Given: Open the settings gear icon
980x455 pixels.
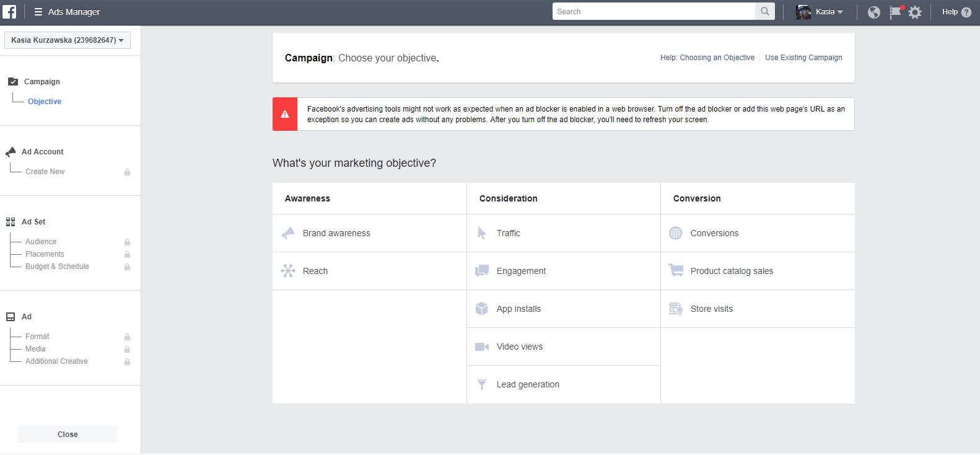Looking at the screenshot, I should (x=915, y=12).
